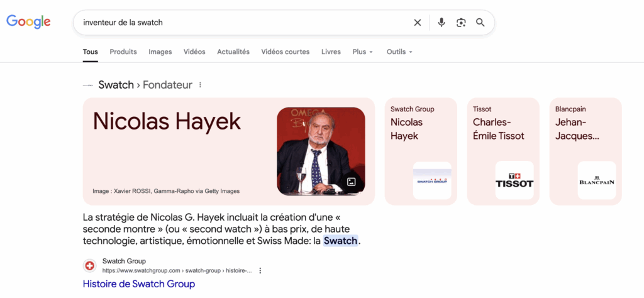Start voice search with microphone icon

[x=441, y=23]
